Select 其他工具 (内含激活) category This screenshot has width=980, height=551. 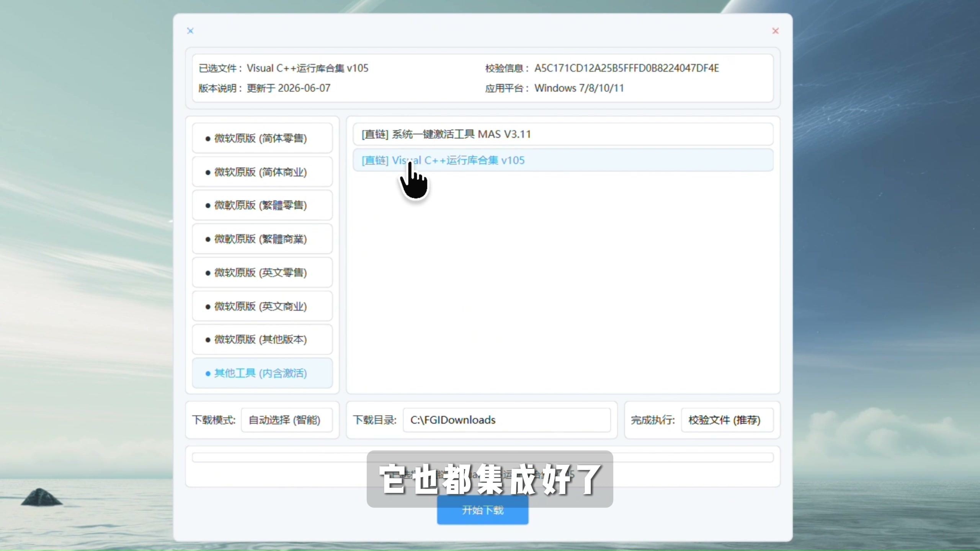point(262,373)
